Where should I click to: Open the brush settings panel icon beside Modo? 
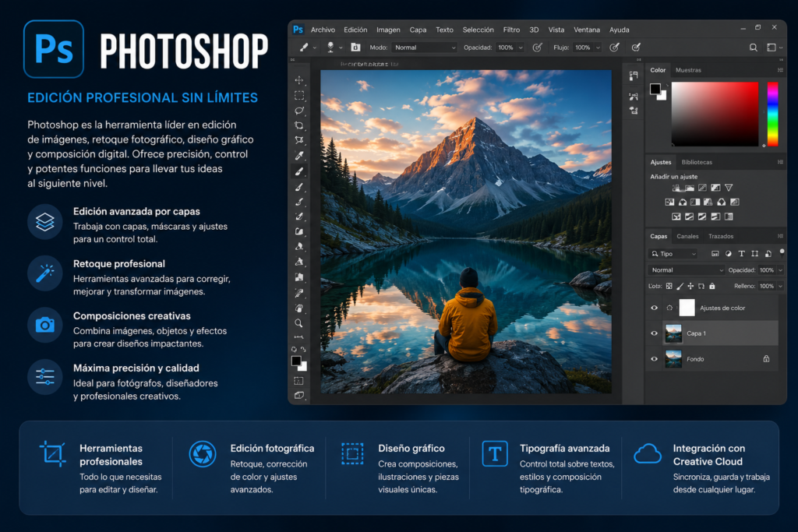[355, 48]
